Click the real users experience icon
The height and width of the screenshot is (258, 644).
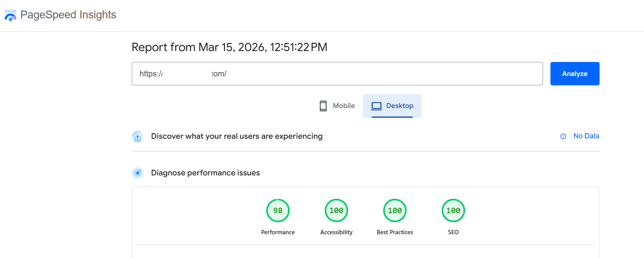click(x=138, y=136)
